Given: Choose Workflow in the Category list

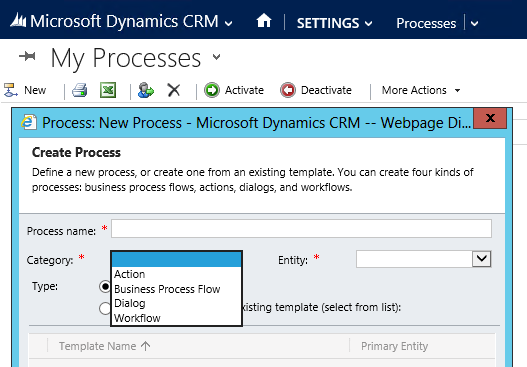Looking at the screenshot, I should click(176, 318).
